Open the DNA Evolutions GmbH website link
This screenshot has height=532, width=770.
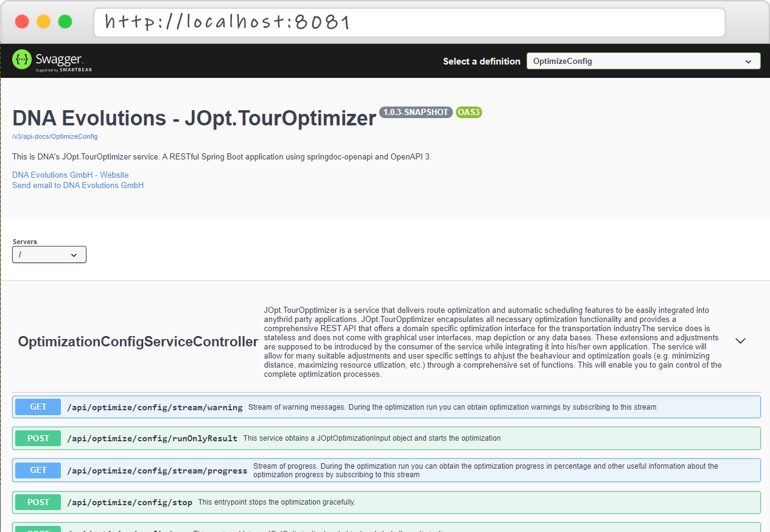point(70,175)
